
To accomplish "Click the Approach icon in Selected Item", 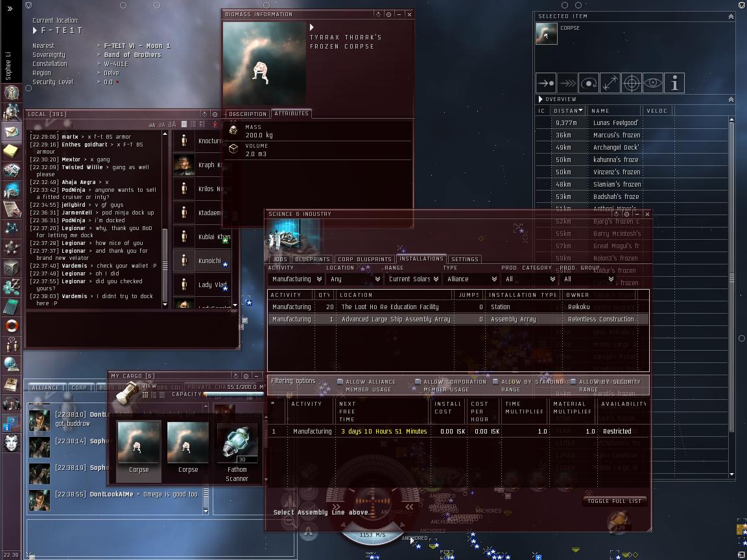I will (546, 84).
